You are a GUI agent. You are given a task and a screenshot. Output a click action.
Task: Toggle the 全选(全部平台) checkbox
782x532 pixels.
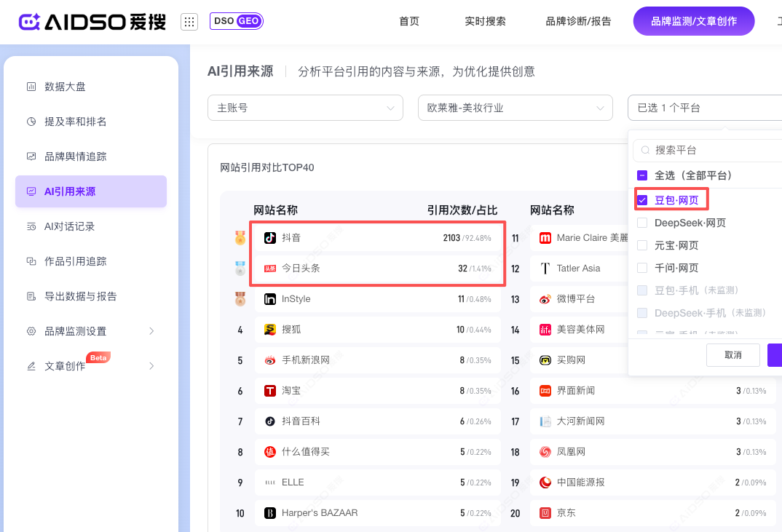[642, 175]
